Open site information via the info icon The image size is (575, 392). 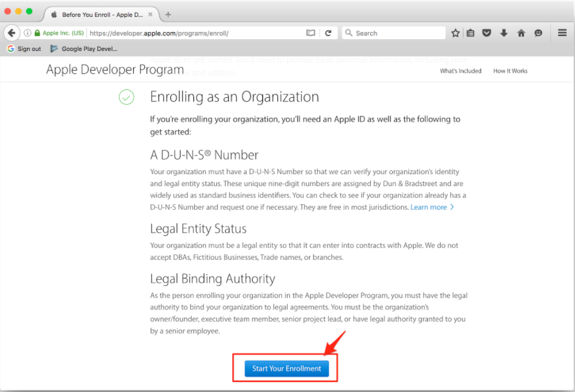tap(28, 33)
